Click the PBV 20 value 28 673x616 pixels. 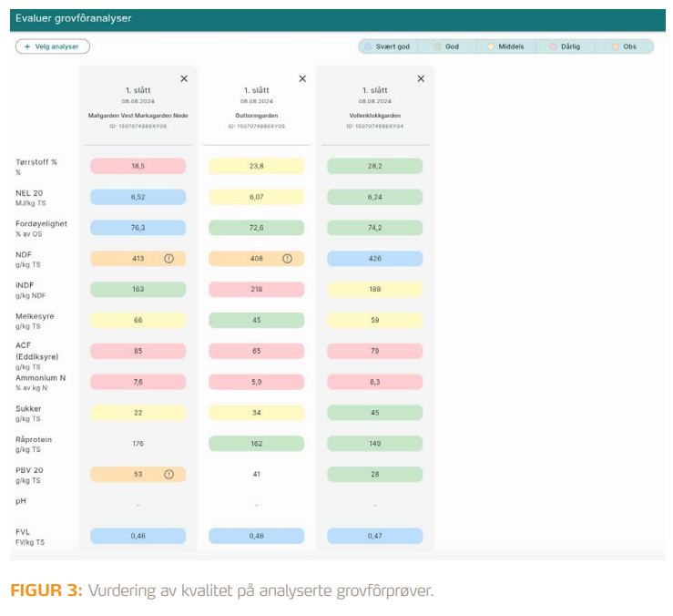[375, 474]
